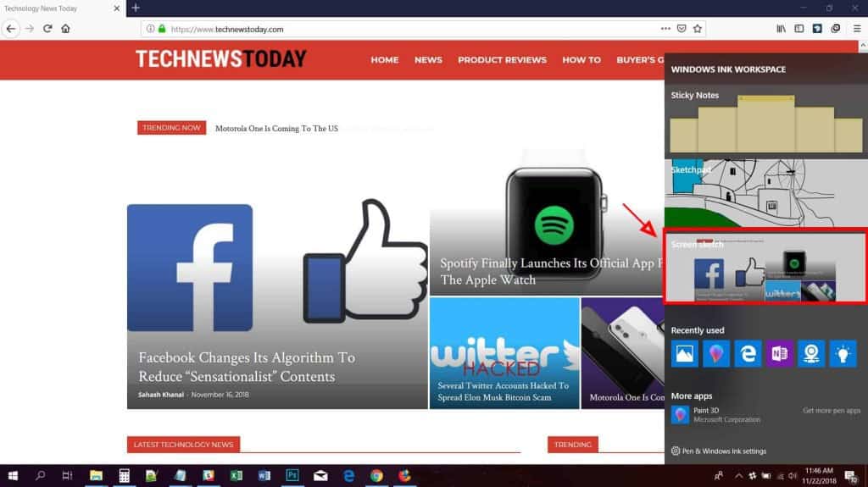Bookmark this page with the star icon
Viewport: 868px width, 487px height.
point(698,29)
